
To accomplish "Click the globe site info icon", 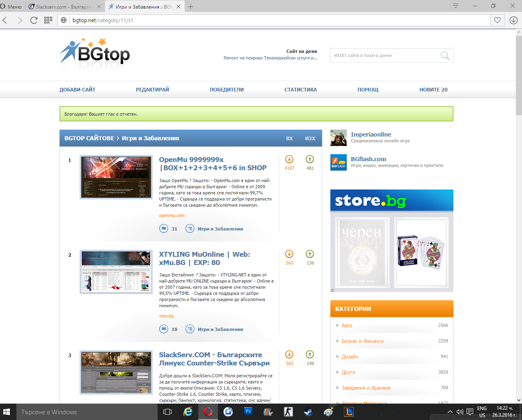I will pos(64,20).
